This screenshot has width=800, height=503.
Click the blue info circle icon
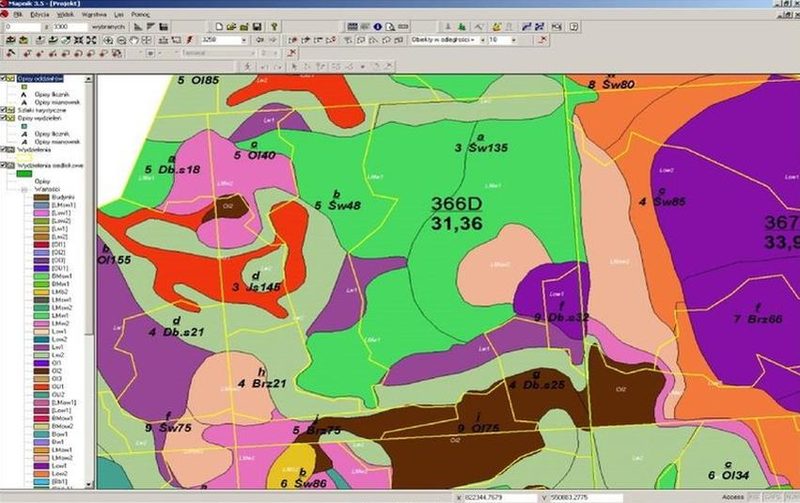(378, 27)
